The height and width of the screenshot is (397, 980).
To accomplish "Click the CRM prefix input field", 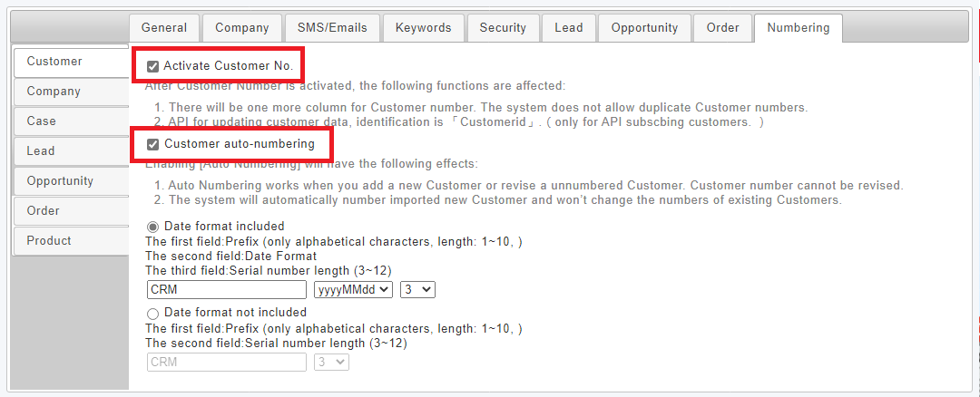I will (227, 290).
